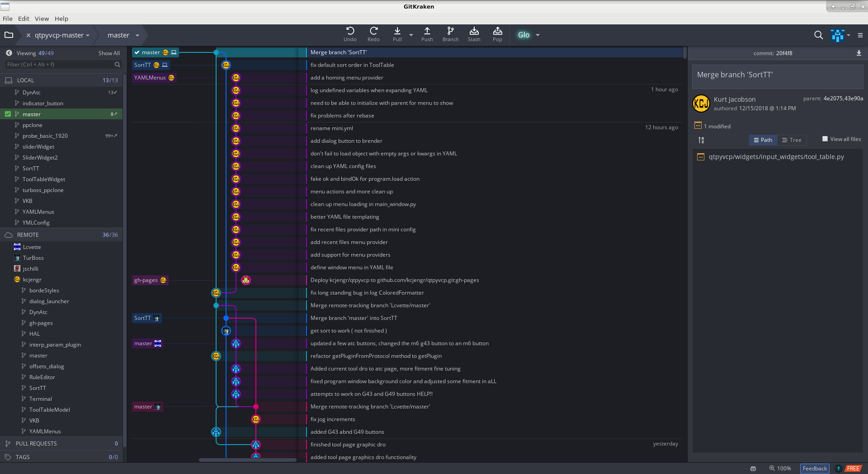Collapse the LOCAL branches section

pos(61,80)
